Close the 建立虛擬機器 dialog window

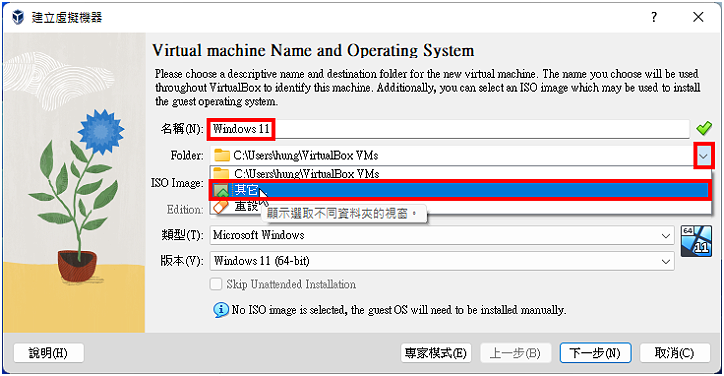click(x=698, y=17)
